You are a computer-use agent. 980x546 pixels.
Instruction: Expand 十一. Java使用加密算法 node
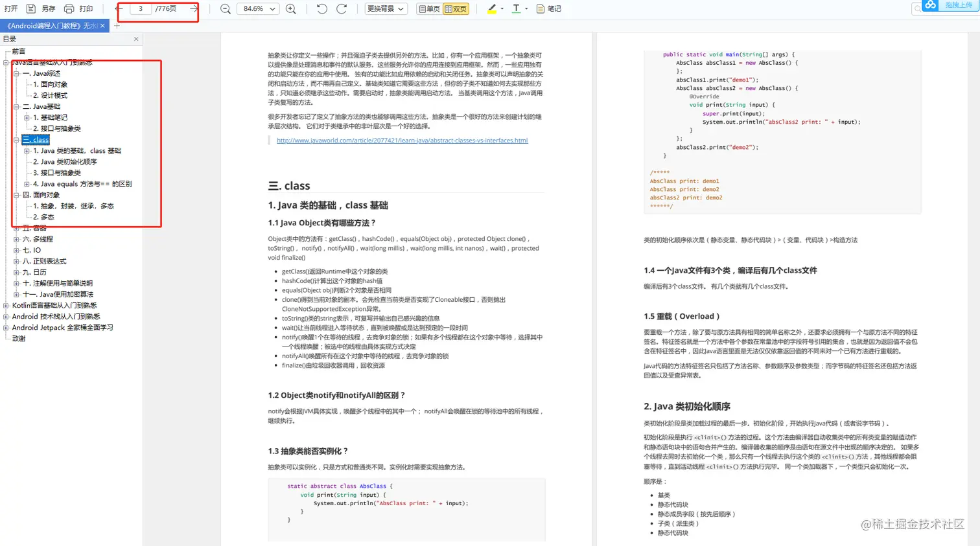coord(16,294)
